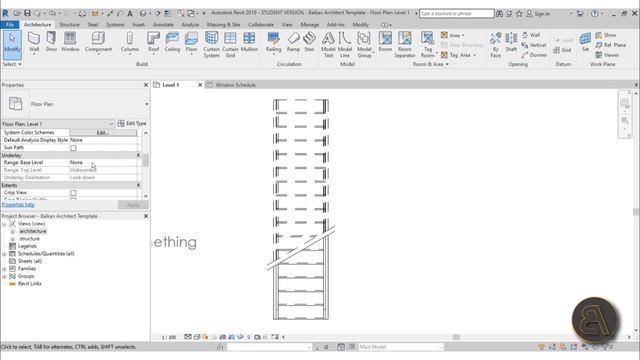Expand the Room & Area panel dropdown
The width and height of the screenshot is (640, 360).
coord(431,64)
